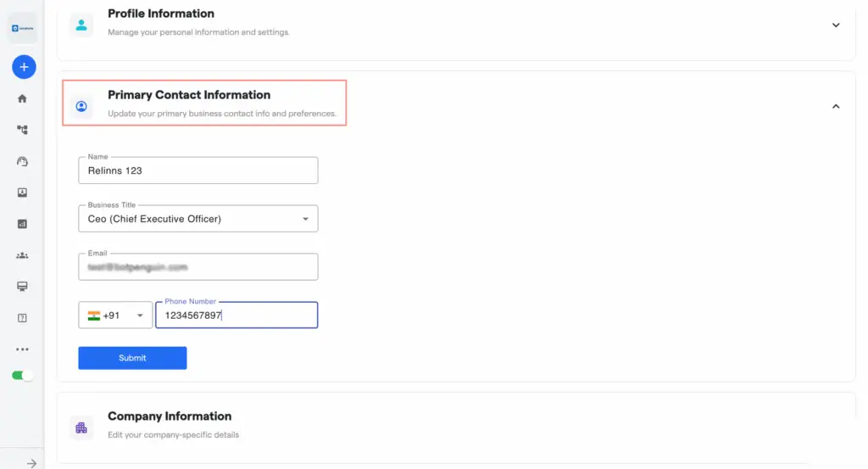Open the three dots more menu
This screenshot has width=868, height=469.
22,349
